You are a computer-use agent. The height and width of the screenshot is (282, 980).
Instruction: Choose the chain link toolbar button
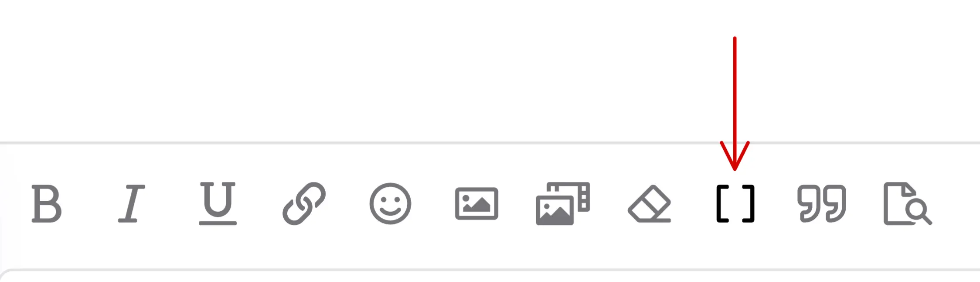304,203
